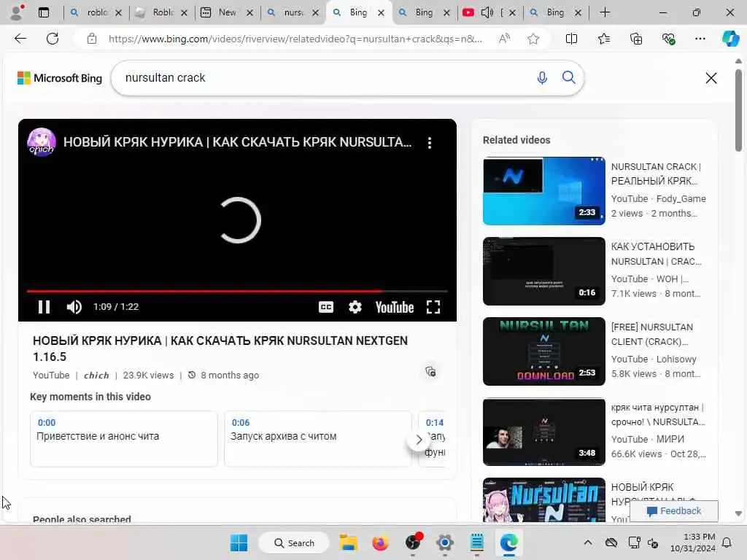
Task: Open Edge Settings and more menu
Action: point(700,39)
